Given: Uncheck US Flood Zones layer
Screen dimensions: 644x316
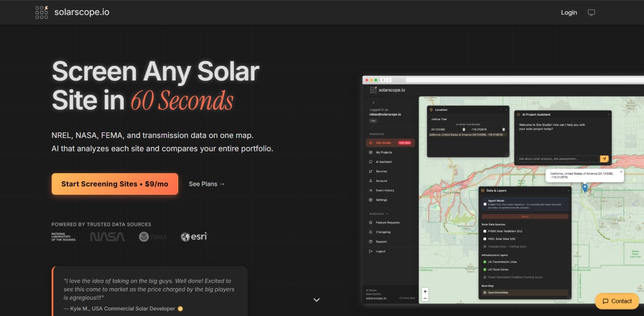Looking at the screenshot, I should click(x=485, y=269).
